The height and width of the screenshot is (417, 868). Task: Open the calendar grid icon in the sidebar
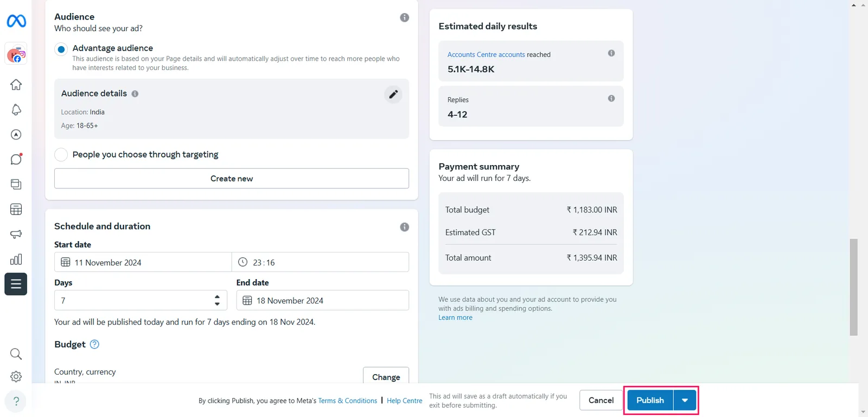click(x=16, y=209)
